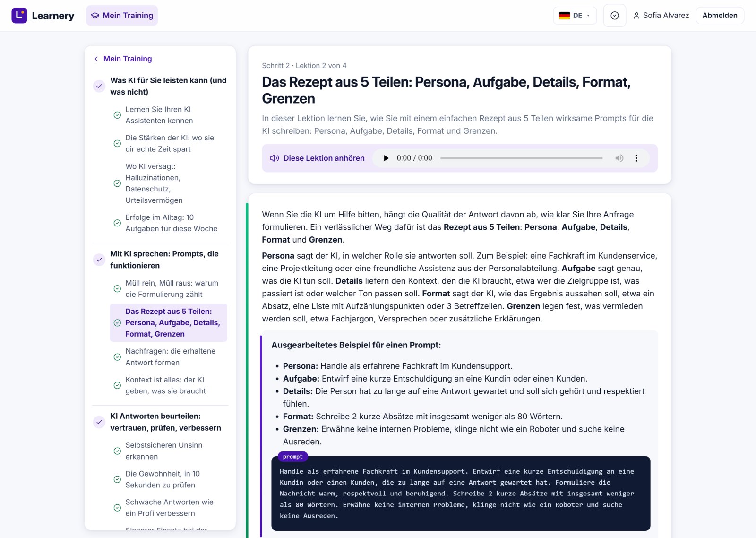Image resolution: width=756 pixels, height=538 pixels.
Task: Click the graduation cap icon in header
Action: 95,16
